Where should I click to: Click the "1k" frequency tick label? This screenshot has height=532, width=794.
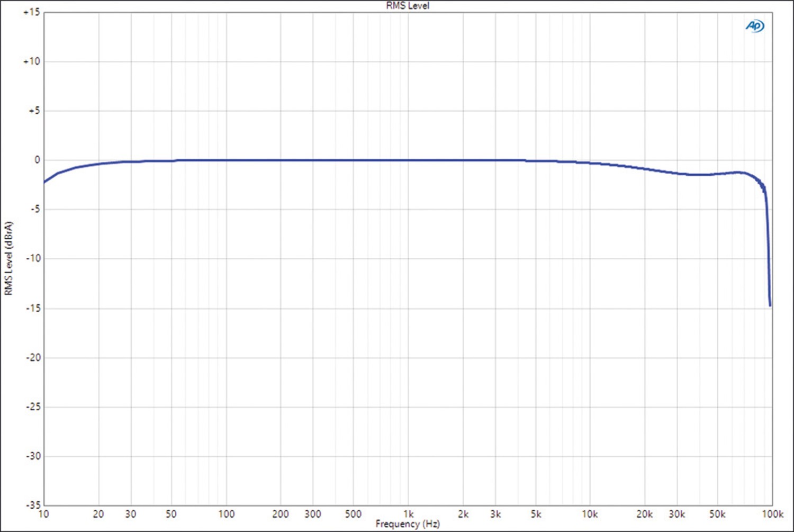click(x=408, y=514)
